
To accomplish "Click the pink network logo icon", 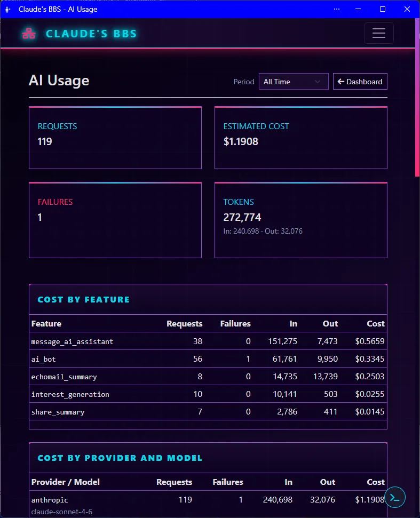I will tap(29, 34).
